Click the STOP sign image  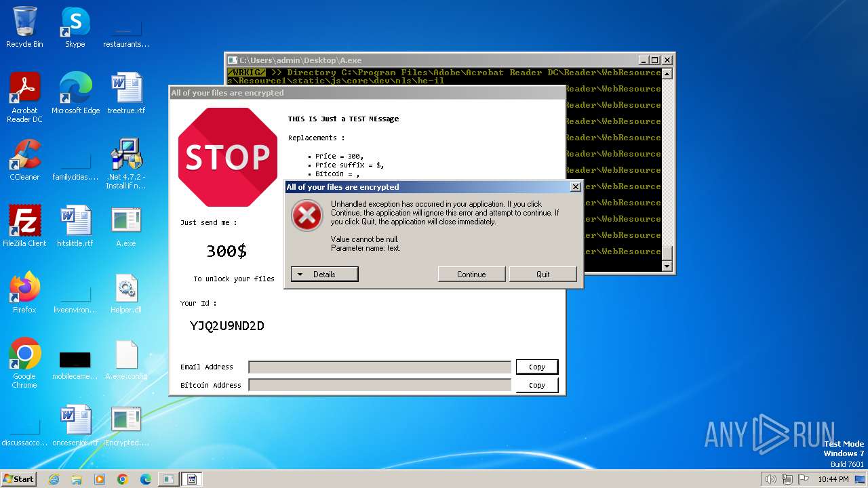(228, 157)
